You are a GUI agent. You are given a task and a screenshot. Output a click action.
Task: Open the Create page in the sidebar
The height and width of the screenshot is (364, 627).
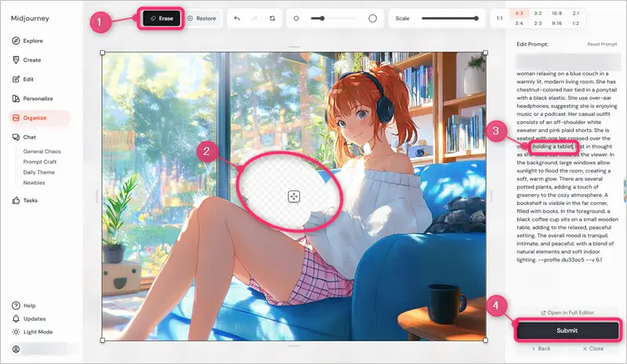pyautogui.click(x=32, y=59)
